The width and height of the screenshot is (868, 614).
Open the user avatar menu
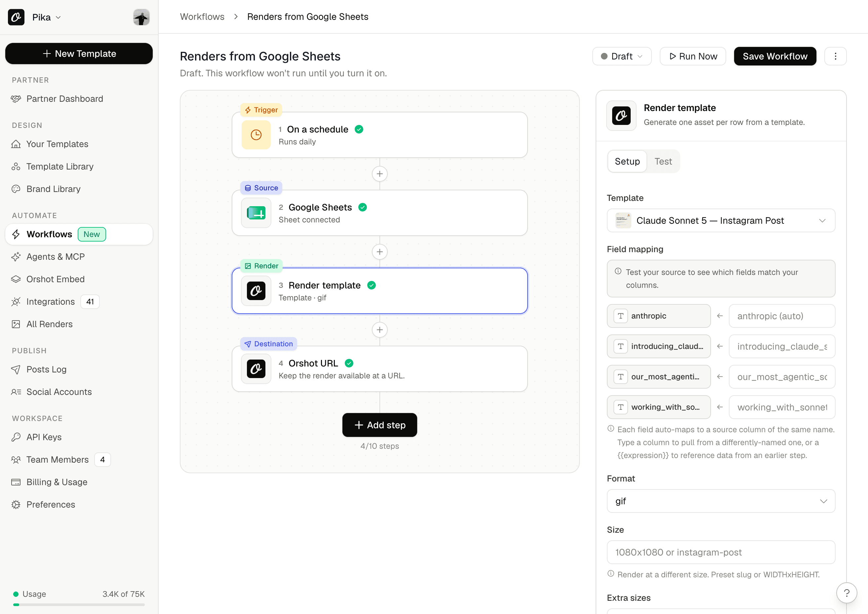(141, 17)
